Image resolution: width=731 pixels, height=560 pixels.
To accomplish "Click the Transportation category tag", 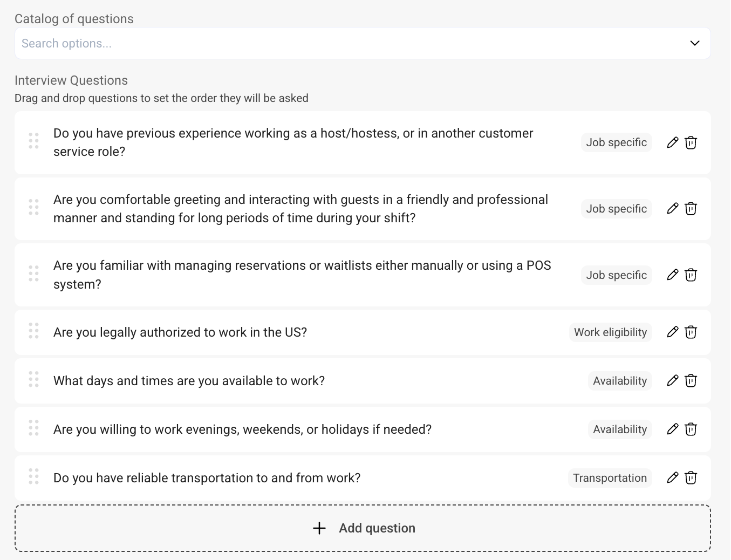I will (x=610, y=478).
